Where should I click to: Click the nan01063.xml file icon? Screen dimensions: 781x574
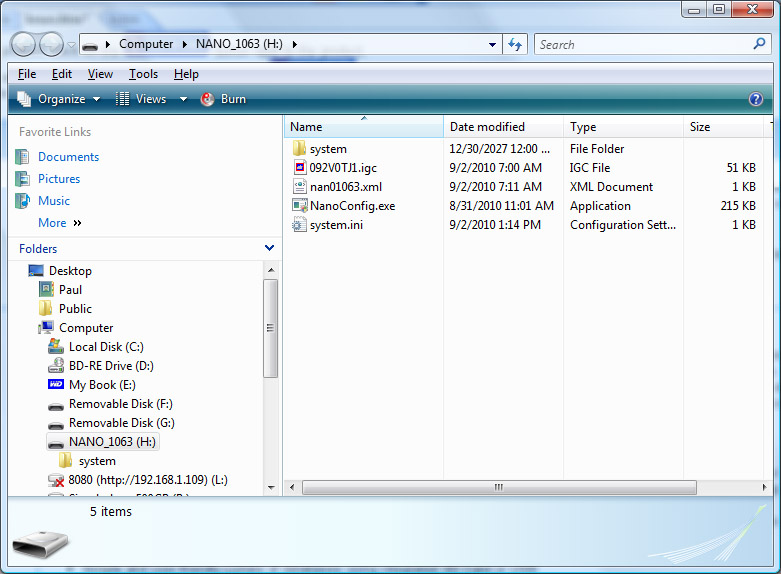[x=299, y=186]
